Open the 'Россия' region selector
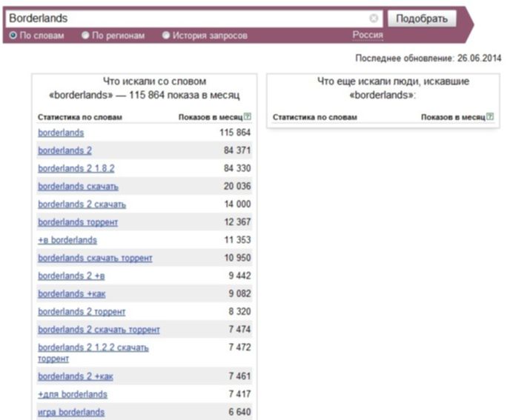The width and height of the screenshot is (510, 420). [367, 36]
